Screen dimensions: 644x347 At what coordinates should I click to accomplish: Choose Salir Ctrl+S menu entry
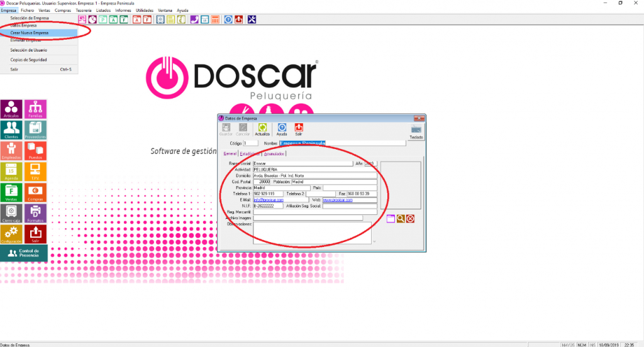[x=39, y=69]
